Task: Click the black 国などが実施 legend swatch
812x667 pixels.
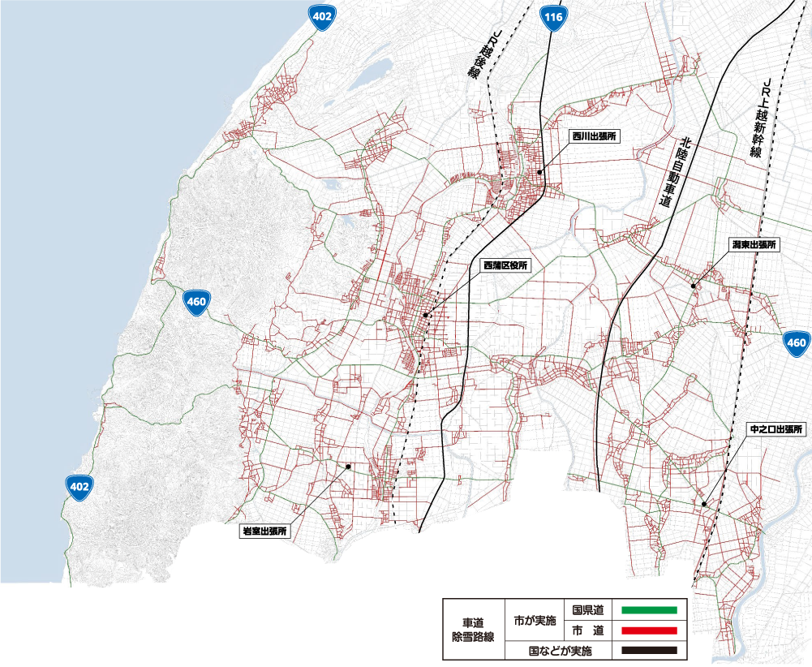Action: tap(650, 651)
